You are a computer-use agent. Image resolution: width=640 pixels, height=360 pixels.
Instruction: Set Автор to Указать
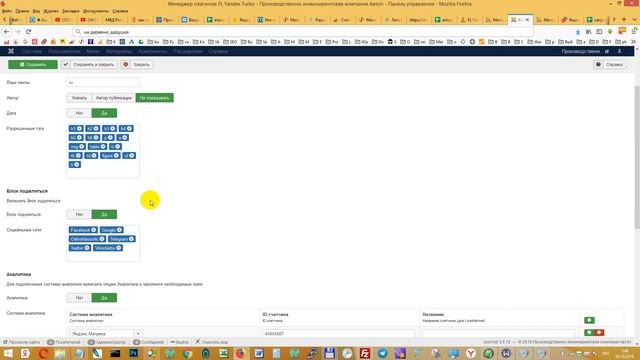tap(79, 98)
